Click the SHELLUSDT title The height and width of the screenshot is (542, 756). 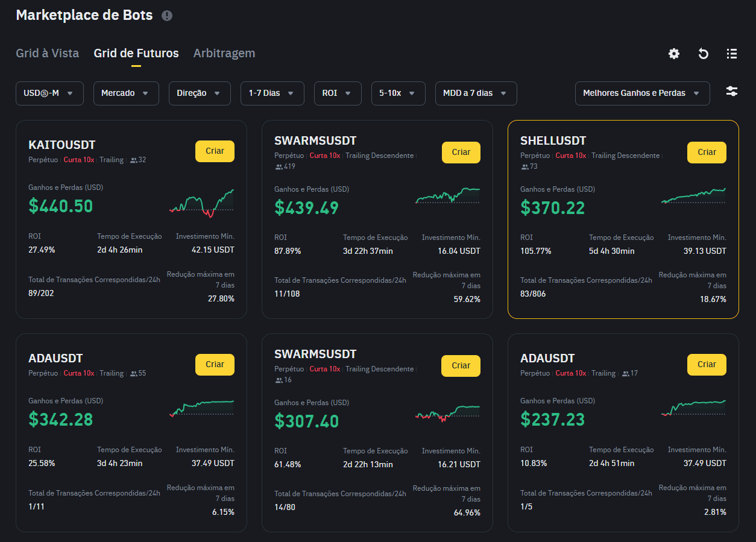tap(553, 140)
